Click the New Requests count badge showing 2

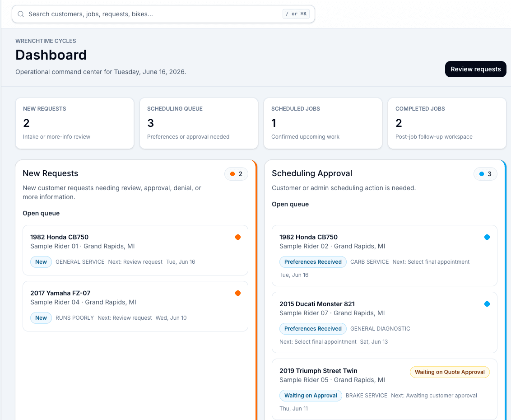coord(236,174)
